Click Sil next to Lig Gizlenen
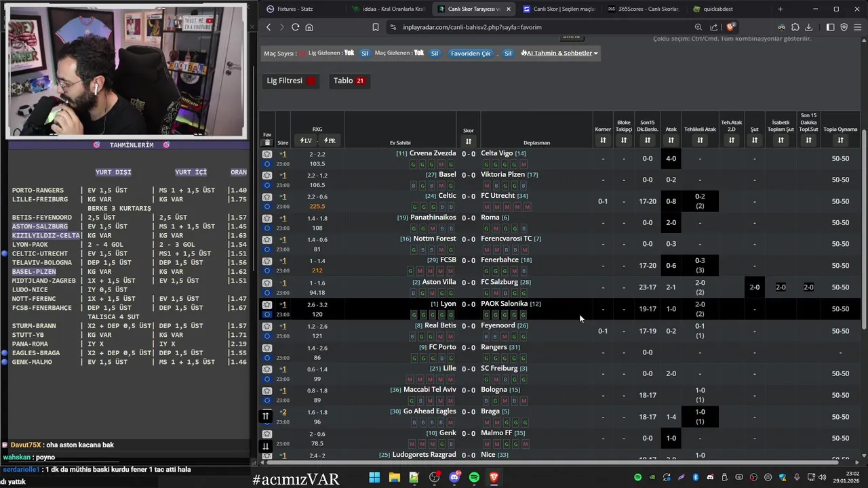868x488 pixels. coord(365,53)
